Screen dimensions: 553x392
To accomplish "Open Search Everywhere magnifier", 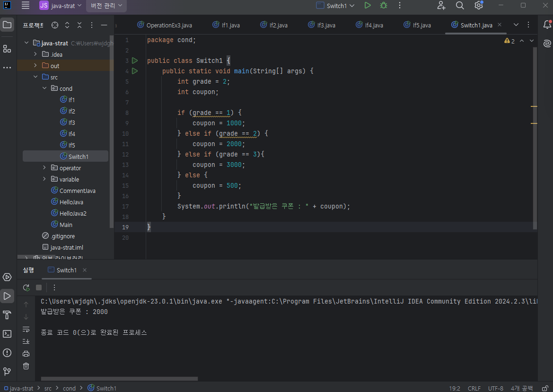I will (x=460, y=5).
